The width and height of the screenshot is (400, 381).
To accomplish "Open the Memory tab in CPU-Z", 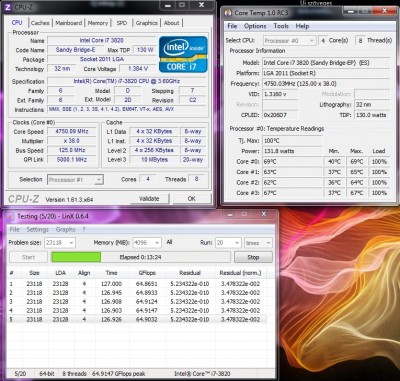I will click(98, 23).
